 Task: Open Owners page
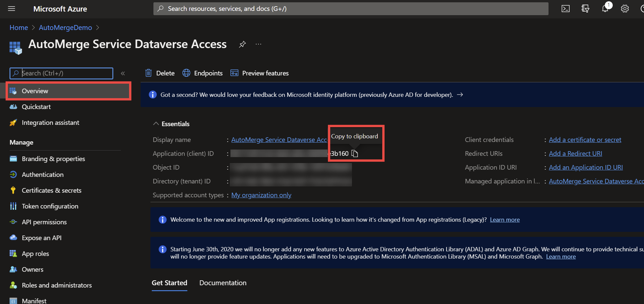tap(32, 269)
